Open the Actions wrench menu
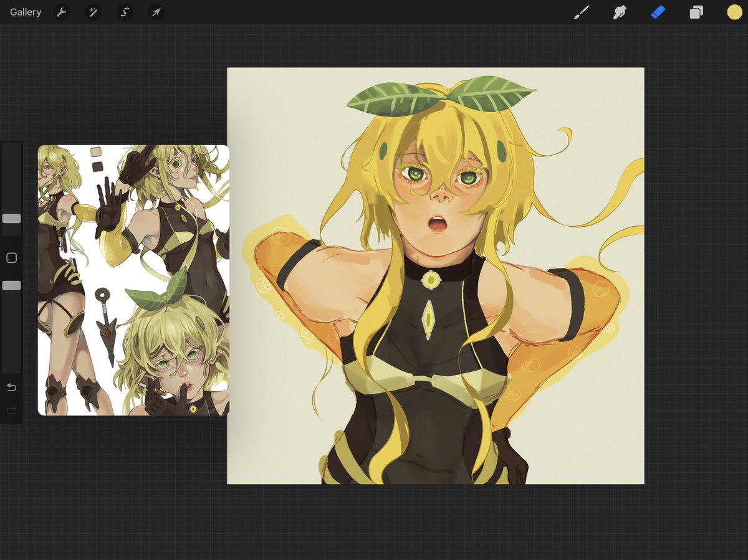The image size is (748, 560). click(61, 12)
